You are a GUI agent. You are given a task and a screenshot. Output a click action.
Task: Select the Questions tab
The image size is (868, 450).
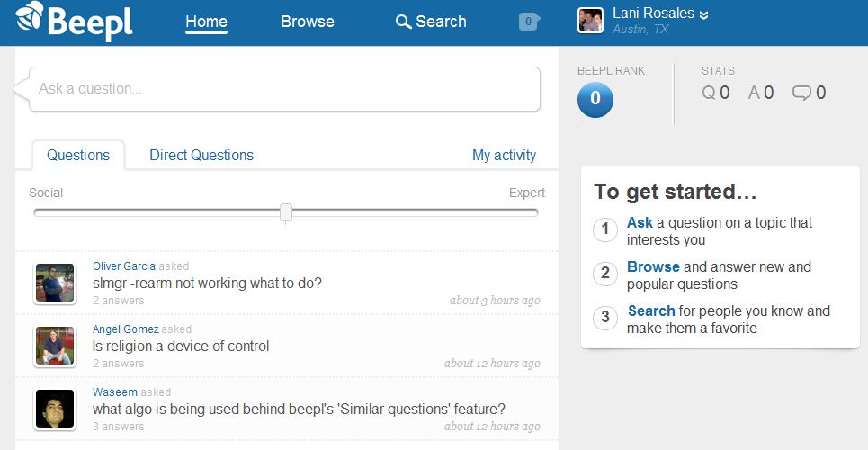(x=78, y=155)
